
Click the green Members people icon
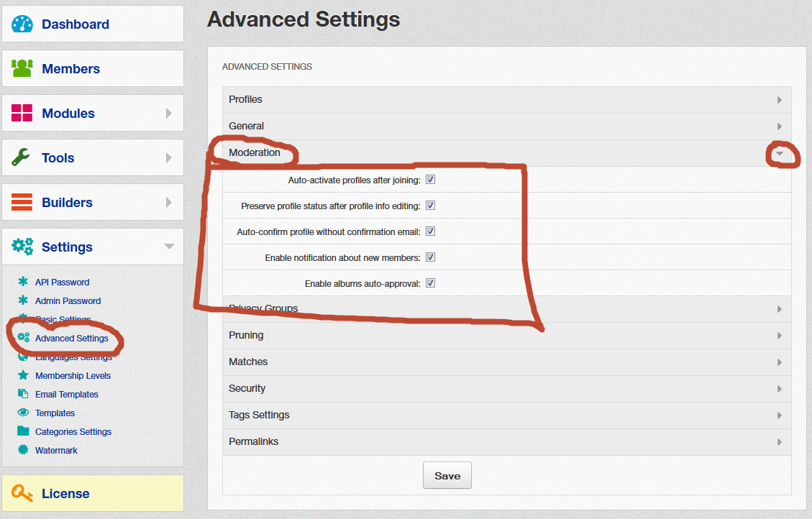[22, 69]
